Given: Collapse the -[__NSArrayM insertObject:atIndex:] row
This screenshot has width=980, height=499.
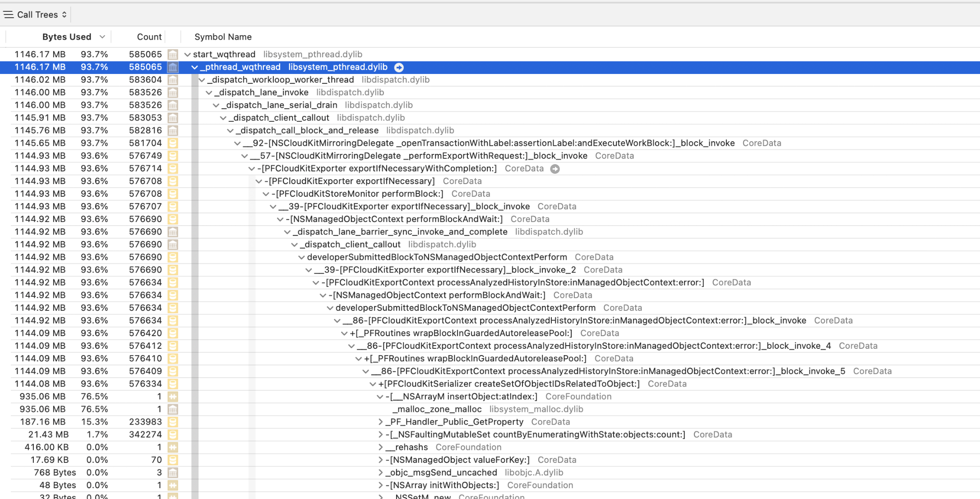Looking at the screenshot, I should (380, 397).
